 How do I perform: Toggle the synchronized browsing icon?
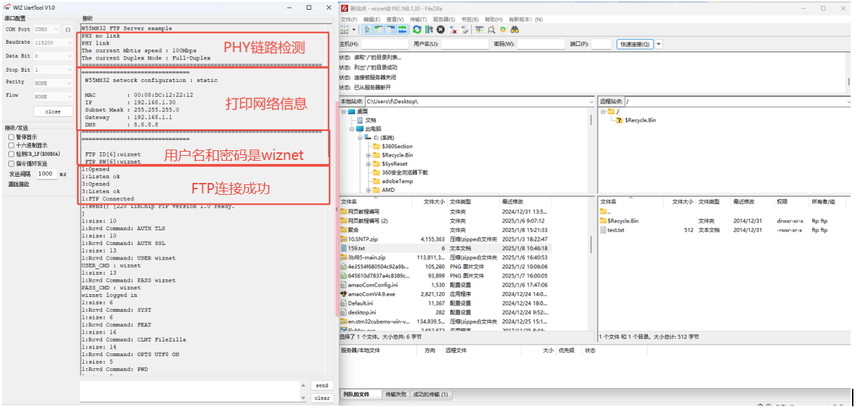(503, 30)
